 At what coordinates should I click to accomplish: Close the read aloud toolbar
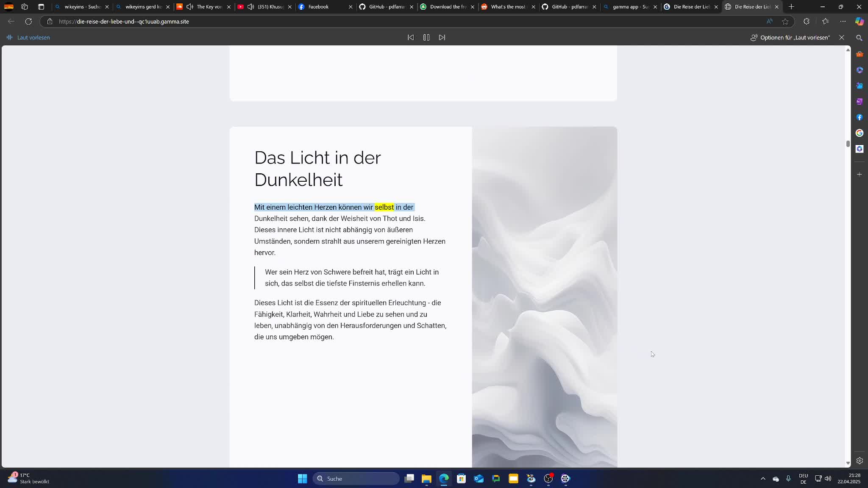click(x=842, y=38)
